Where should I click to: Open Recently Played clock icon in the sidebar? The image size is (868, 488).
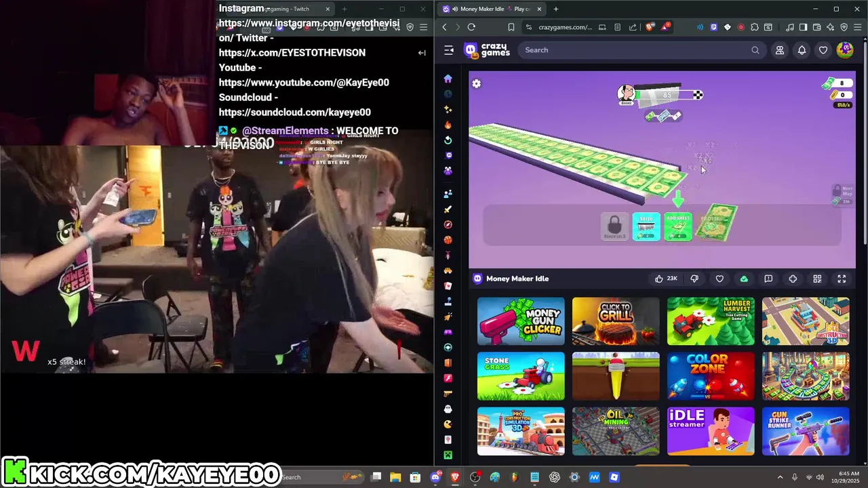point(448,94)
